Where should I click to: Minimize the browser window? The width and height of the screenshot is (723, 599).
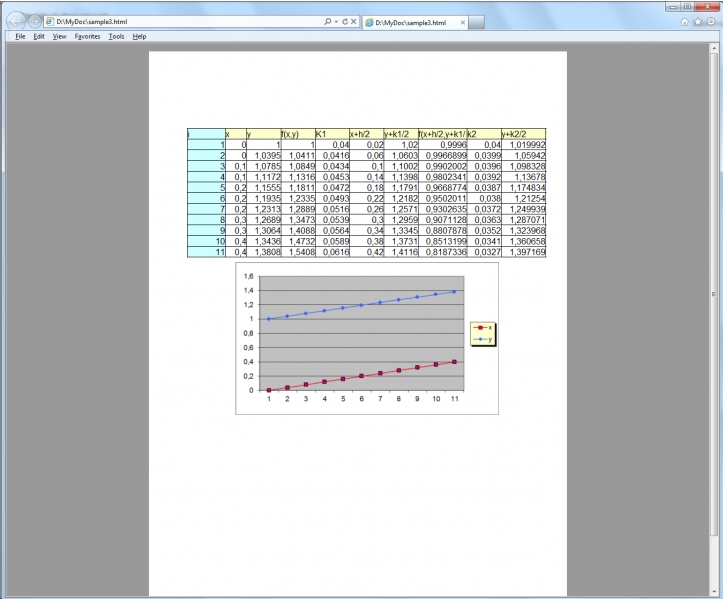pos(673,6)
